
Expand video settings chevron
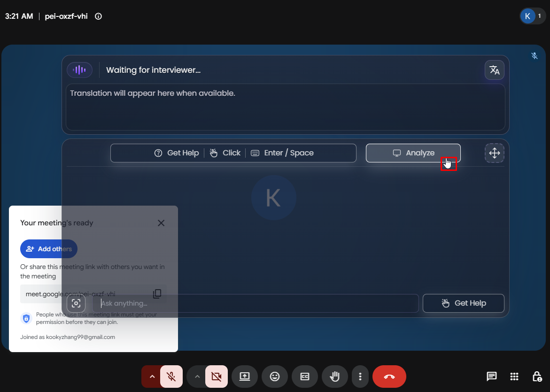click(197, 377)
